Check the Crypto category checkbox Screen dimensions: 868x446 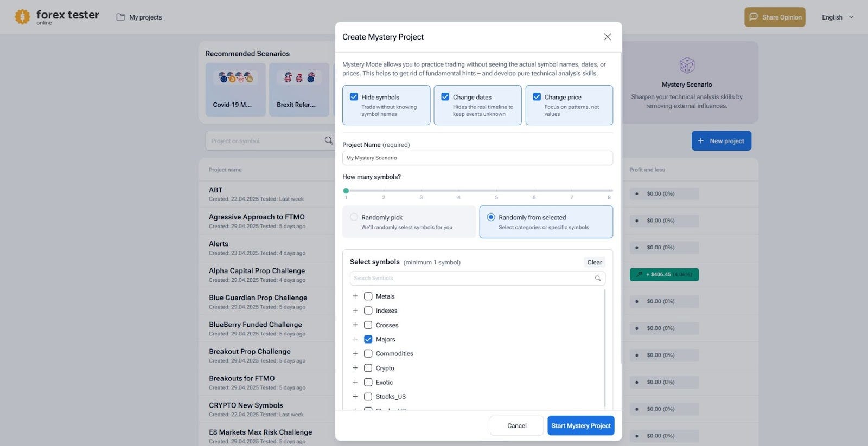[x=368, y=368]
